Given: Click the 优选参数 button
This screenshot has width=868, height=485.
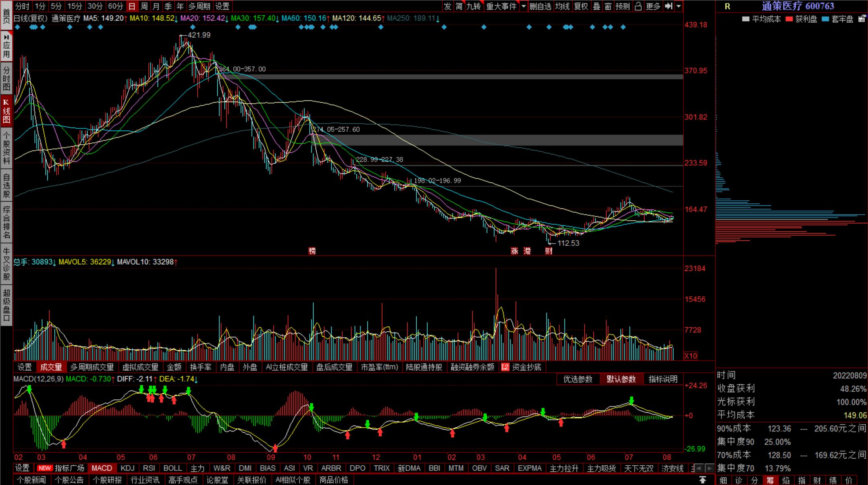Looking at the screenshot, I should 577,379.
